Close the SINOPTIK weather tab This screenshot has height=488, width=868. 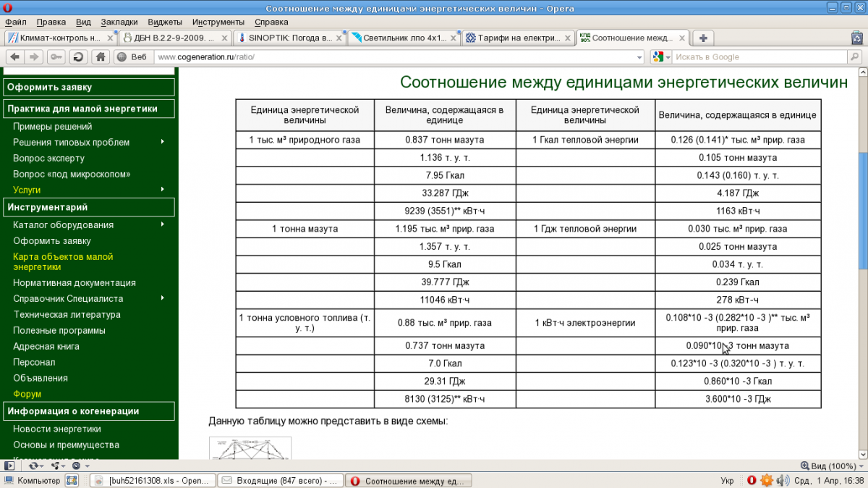click(x=340, y=38)
